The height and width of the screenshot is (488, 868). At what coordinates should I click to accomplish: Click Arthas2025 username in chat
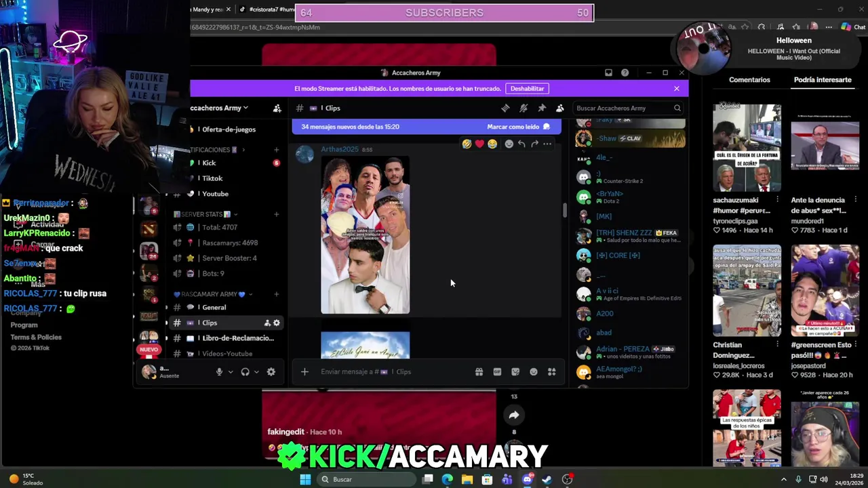click(x=340, y=149)
